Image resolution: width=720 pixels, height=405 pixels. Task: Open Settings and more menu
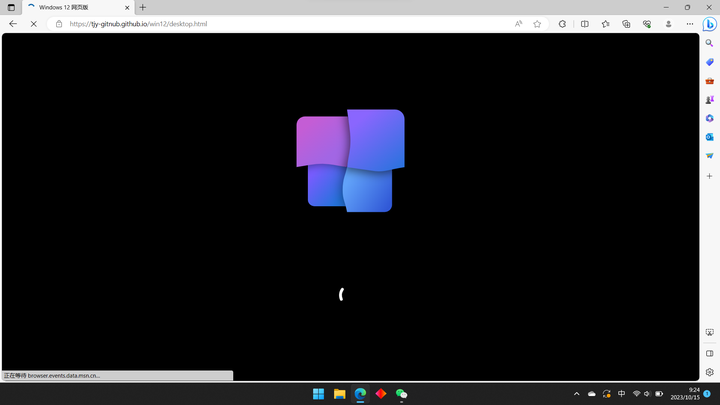(690, 24)
